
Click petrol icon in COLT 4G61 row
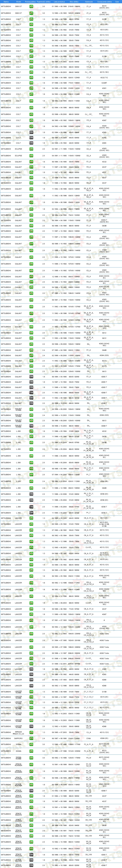(31, 88)
